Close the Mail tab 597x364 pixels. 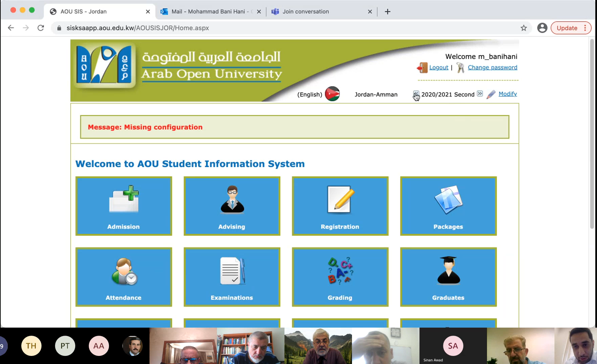pyautogui.click(x=259, y=11)
